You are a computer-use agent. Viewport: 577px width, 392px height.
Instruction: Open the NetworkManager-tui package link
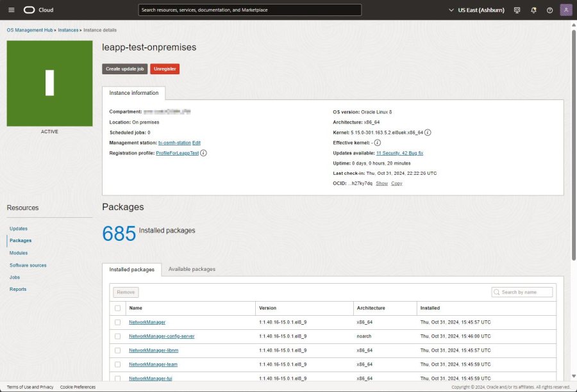151,378
